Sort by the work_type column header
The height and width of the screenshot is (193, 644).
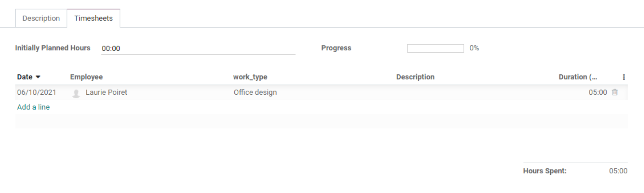250,77
